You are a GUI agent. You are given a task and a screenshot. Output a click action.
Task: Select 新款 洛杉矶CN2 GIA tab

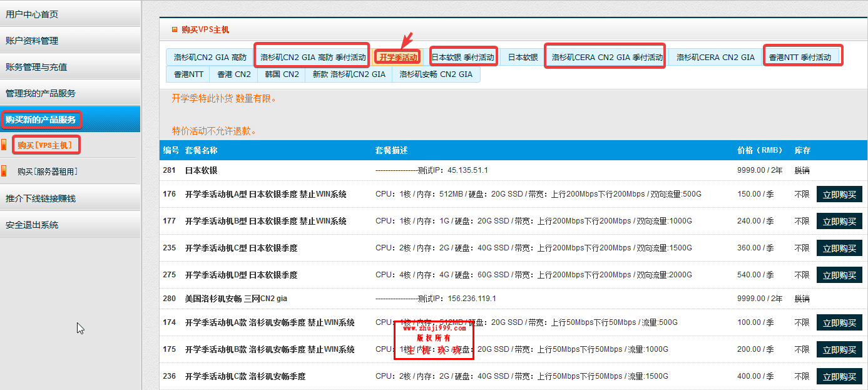[x=349, y=74]
